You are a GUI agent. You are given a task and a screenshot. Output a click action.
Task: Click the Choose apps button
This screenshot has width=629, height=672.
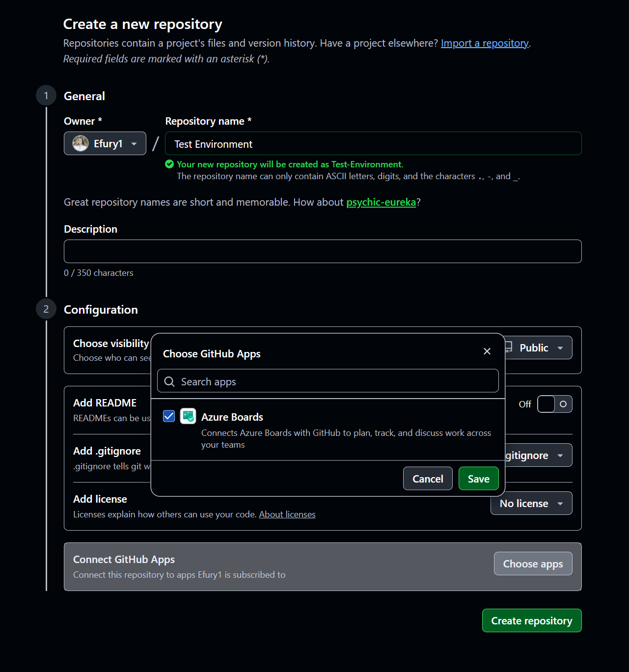tap(533, 564)
